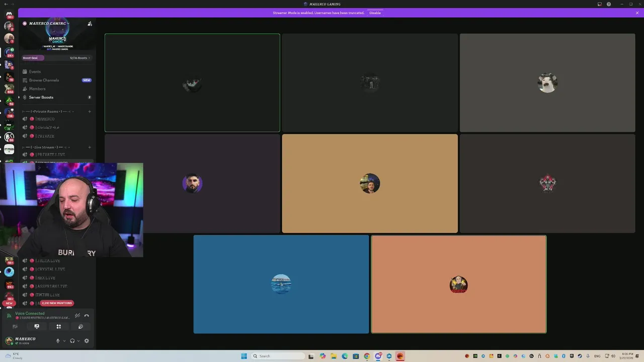
Task: Jump to the 2,310 New Mentions
Action: [x=57, y=303]
